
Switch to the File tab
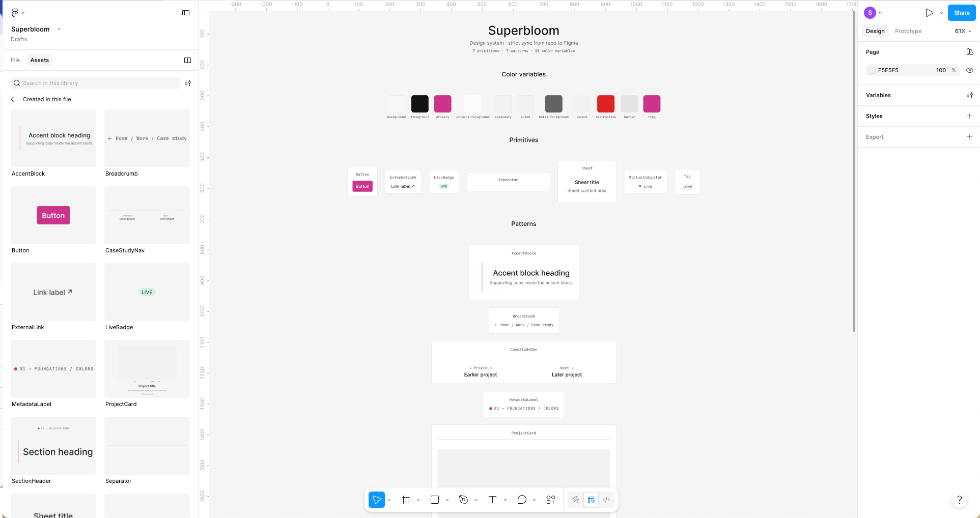[x=15, y=60]
